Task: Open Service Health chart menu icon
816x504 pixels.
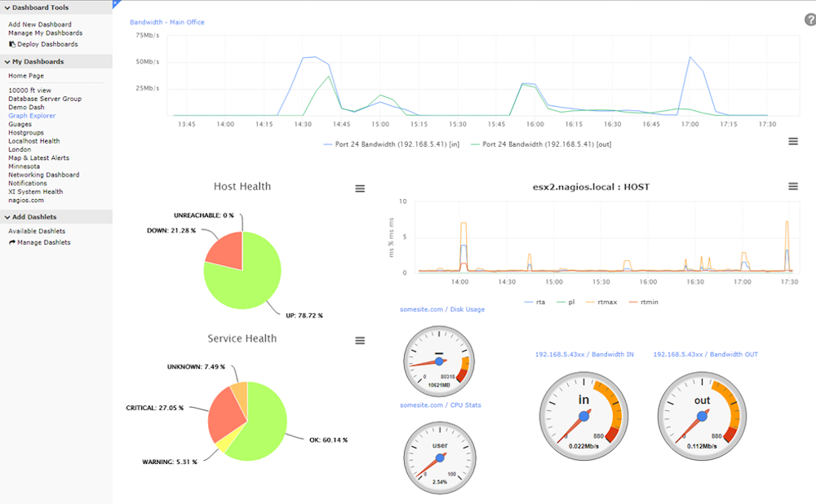Action: coord(360,341)
